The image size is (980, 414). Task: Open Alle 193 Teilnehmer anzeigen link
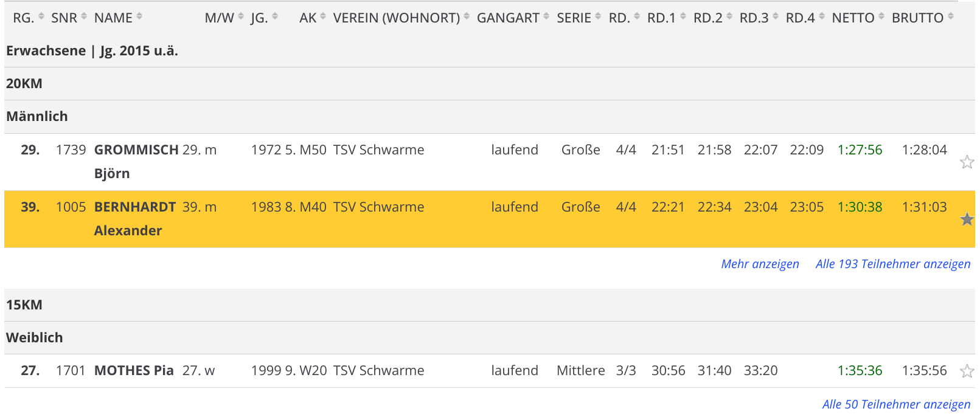[892, 264]
